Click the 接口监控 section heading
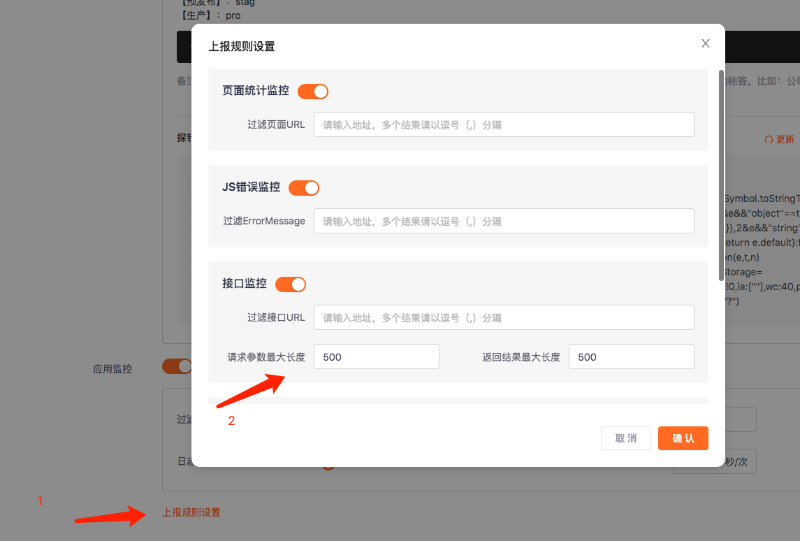 click(244, 284)
